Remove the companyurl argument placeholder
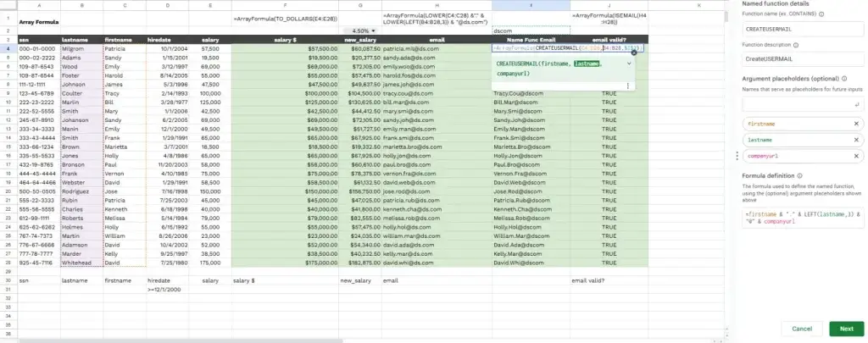868x343 pixels. [x=856, y=156]
